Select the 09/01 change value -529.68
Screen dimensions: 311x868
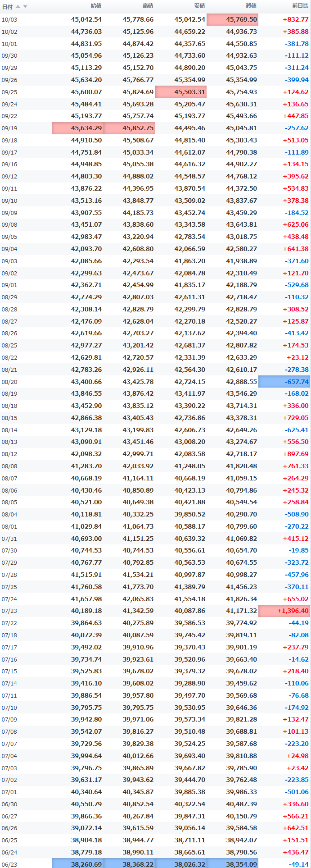pyautogui.click(x=297, y=285)
